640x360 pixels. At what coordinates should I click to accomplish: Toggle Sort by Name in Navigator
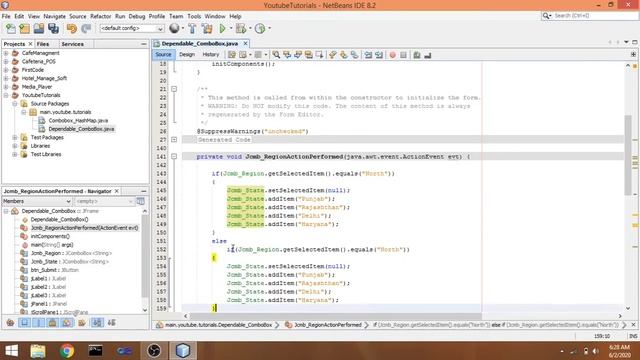[97, 323]
